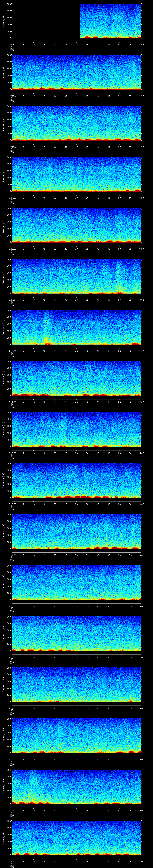Click the 14:00 end time label
The height and width of the screenshot is (868, 153).
pos(141,504)
